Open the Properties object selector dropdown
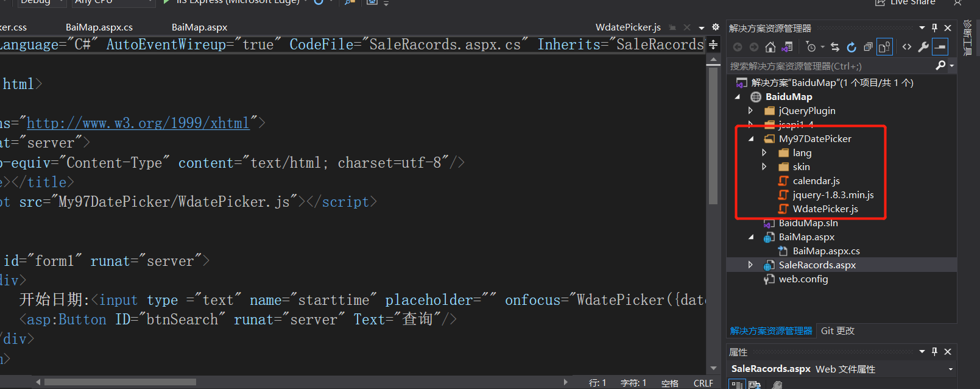This screenshot has height=389, width=980. (951, 369)
